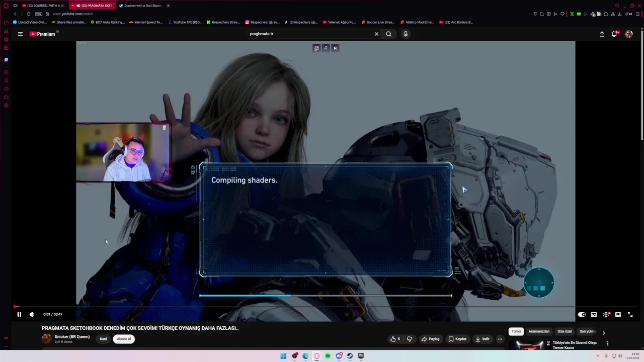
Task: Open options for Tarsus Kazısı recommendation
Action: click(x=607, y=343)
